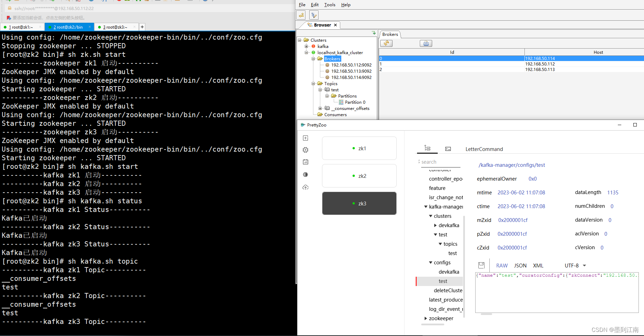Click the PrettyZoo node search field

(441, 162)
